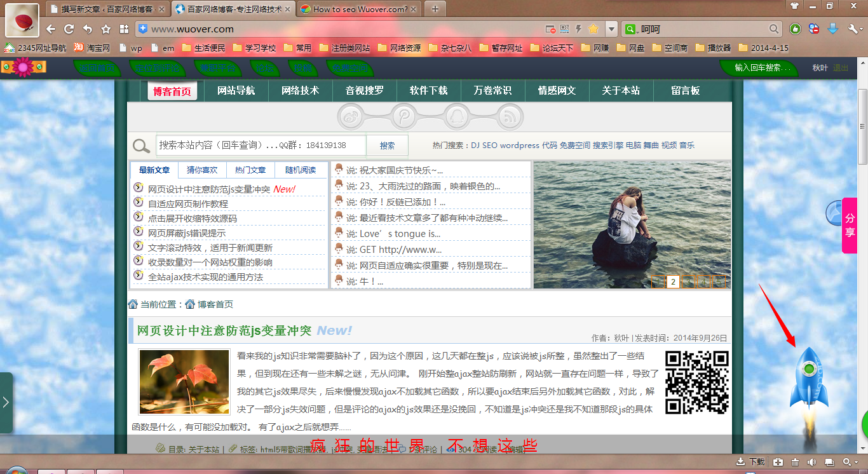Viewport: 868px width, 474px height.
Task: Switch to the 软件下载 navigation menu
Action: point(428,91)
